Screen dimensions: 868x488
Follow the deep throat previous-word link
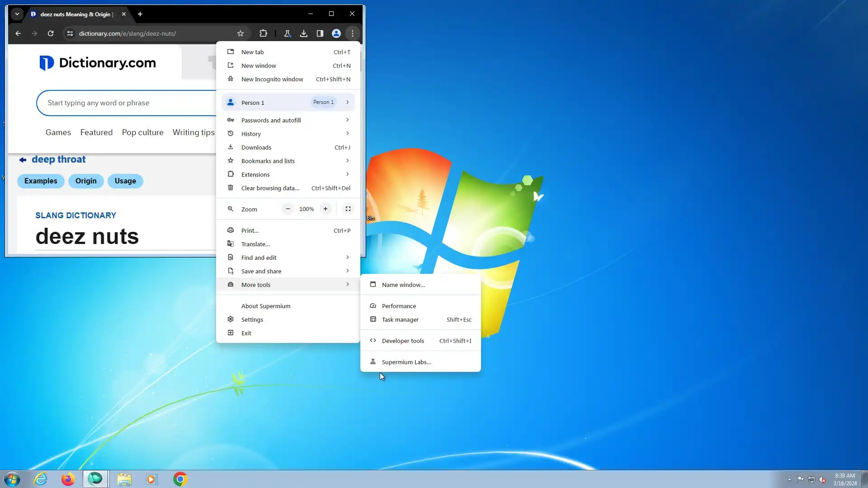coord(58,159)
